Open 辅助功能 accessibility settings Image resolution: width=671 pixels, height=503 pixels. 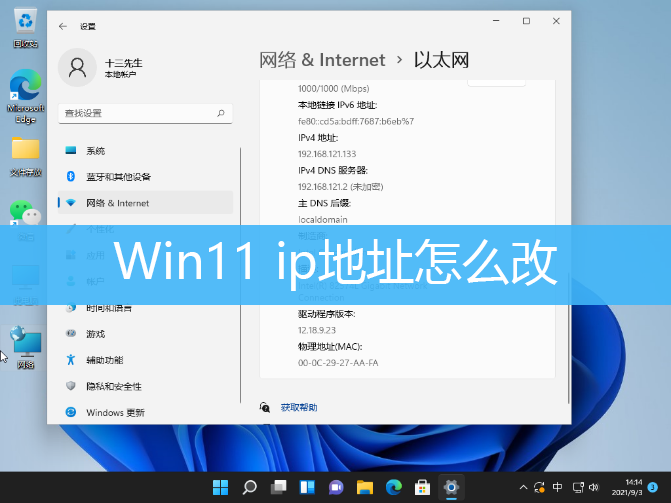click(104, 359)
